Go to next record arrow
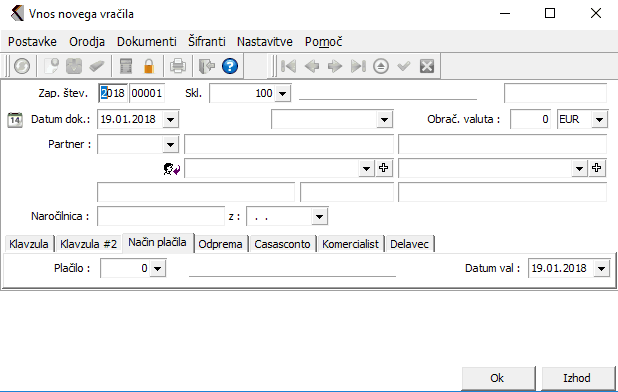618x392 pixels. (335, 66)
